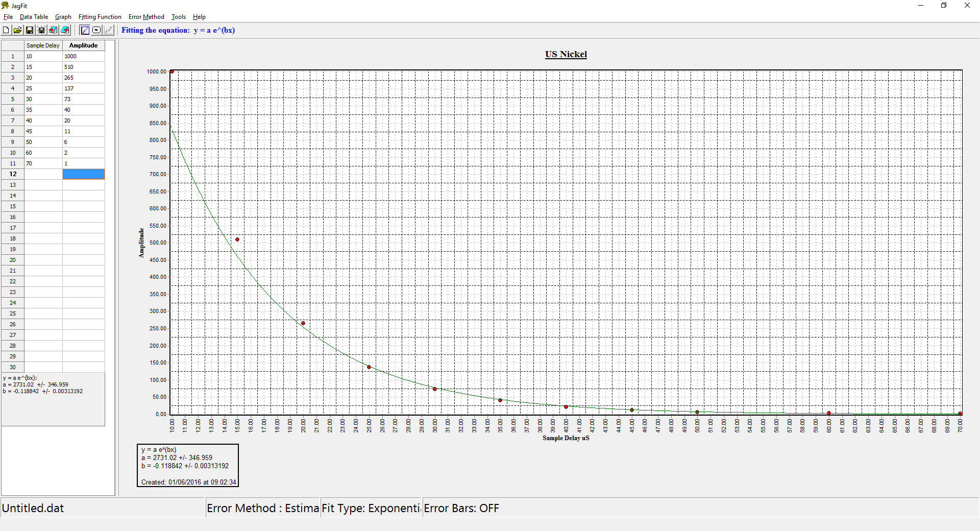Screen dimensions: 980x531
Task: Select the Amplitude column header
Action: 84,45
